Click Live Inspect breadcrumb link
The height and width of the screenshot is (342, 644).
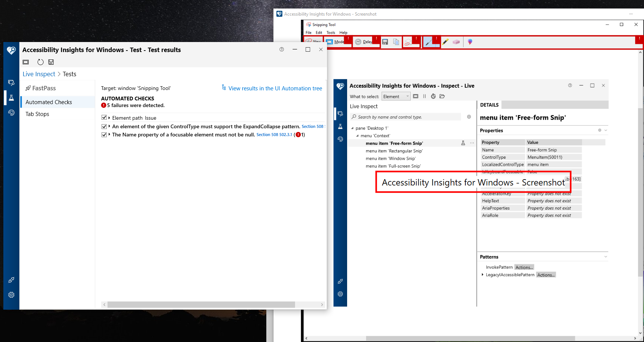[39, 74]
